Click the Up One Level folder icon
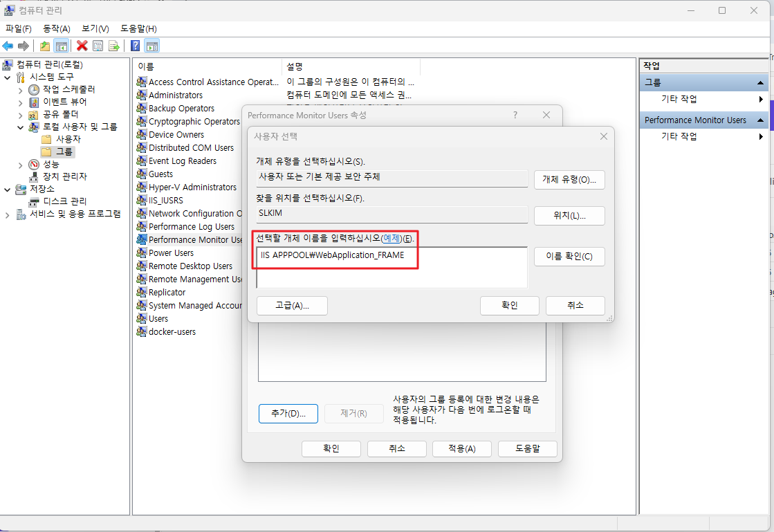 45,46
